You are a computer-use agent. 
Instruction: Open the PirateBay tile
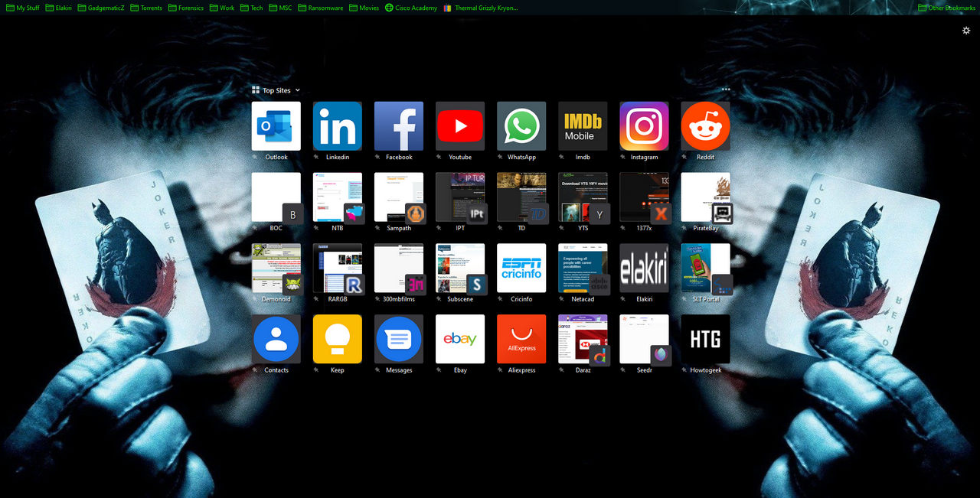pos(704,197)
